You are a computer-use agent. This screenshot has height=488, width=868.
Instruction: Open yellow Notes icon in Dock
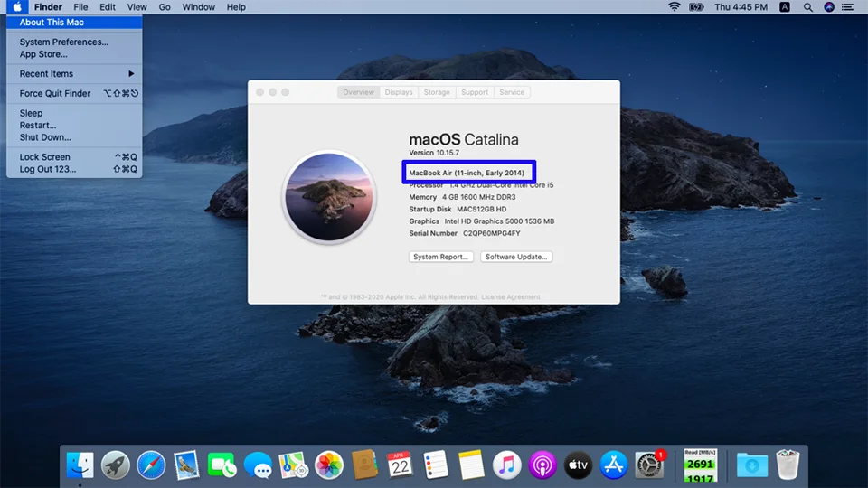pos(471,465)
